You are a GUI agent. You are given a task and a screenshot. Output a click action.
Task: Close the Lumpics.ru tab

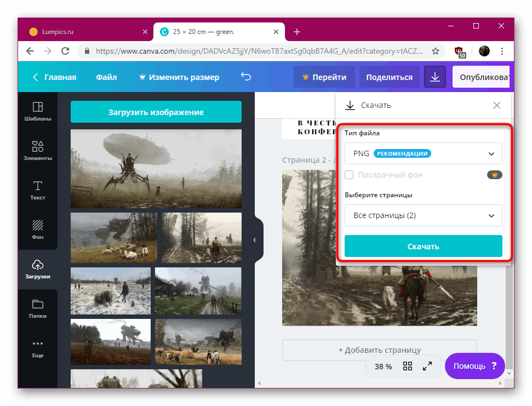coord(145,32)
